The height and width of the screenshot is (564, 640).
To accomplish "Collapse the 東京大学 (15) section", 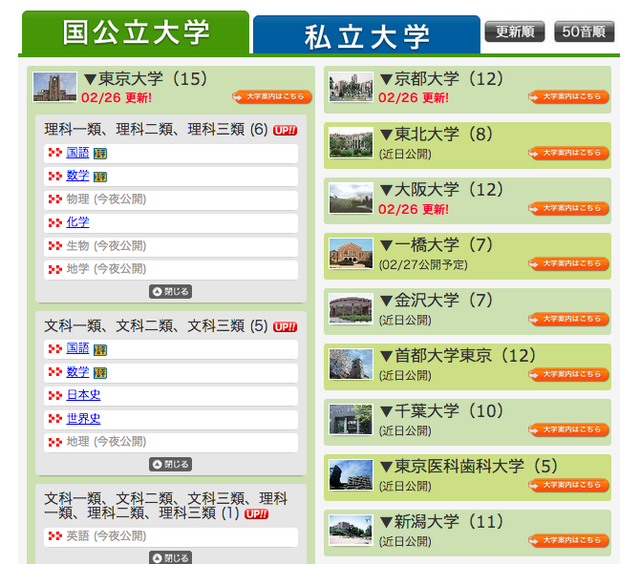I will coord(146,78).
